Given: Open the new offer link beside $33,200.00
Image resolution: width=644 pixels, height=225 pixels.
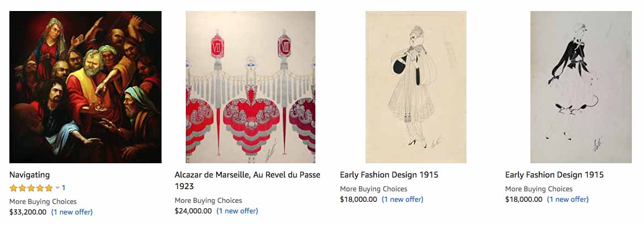Looking at the screenshot, I should tap(72, 212).
